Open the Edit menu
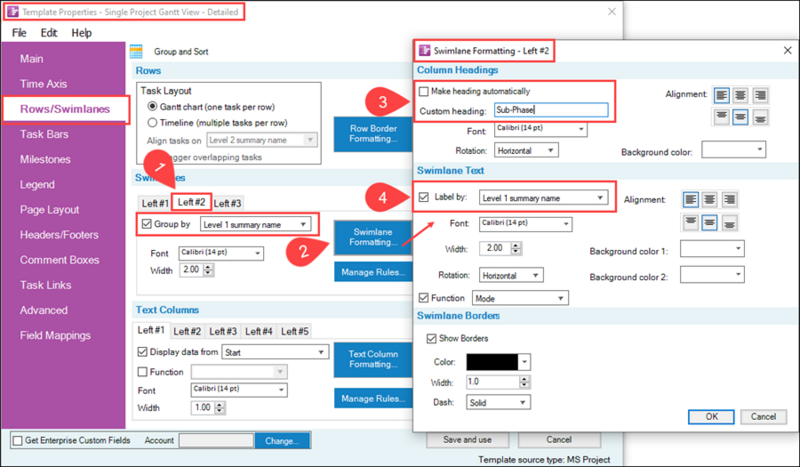Viewport: 800px width, 467px height. pos(49,33)
